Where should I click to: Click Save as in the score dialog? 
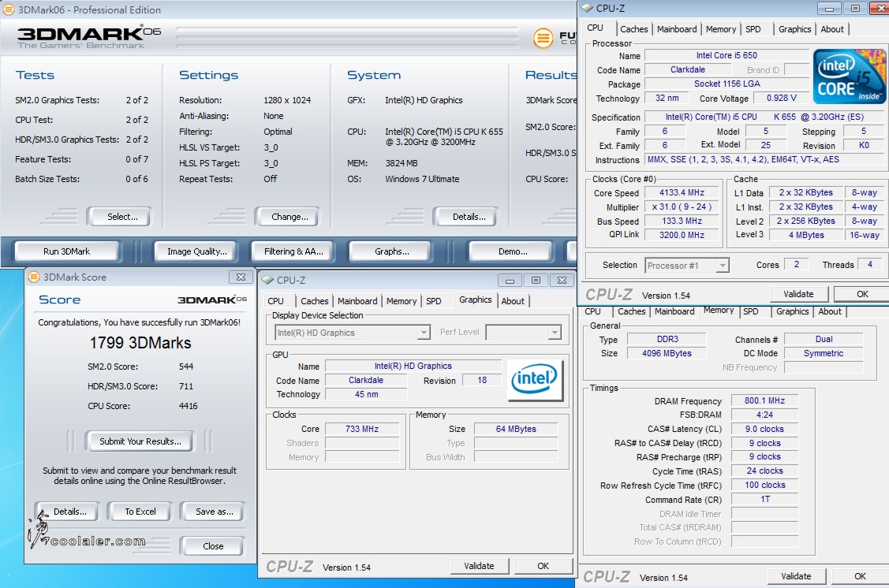pyautogui.click(x=215, y=511)
